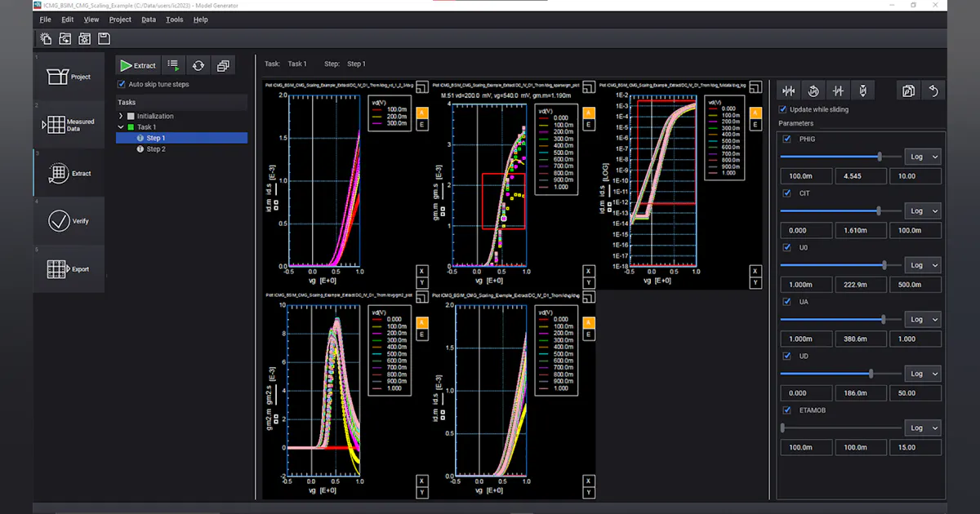The height and width of the screenshot is (514, 980).
Task: Open the Measured Data stage
Action: [x=69, y=125]
